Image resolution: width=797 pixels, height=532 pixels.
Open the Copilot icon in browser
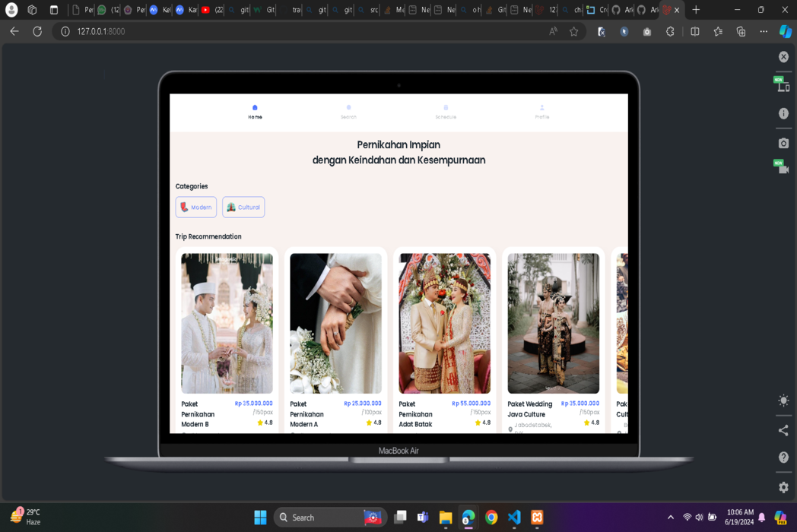[x=786, y=31]
